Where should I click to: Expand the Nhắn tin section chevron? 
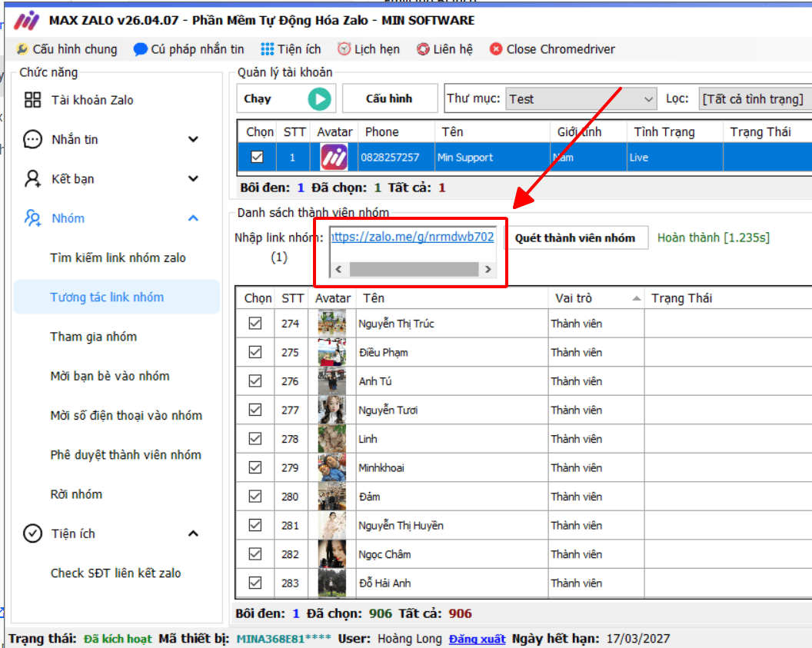[193, 139]
